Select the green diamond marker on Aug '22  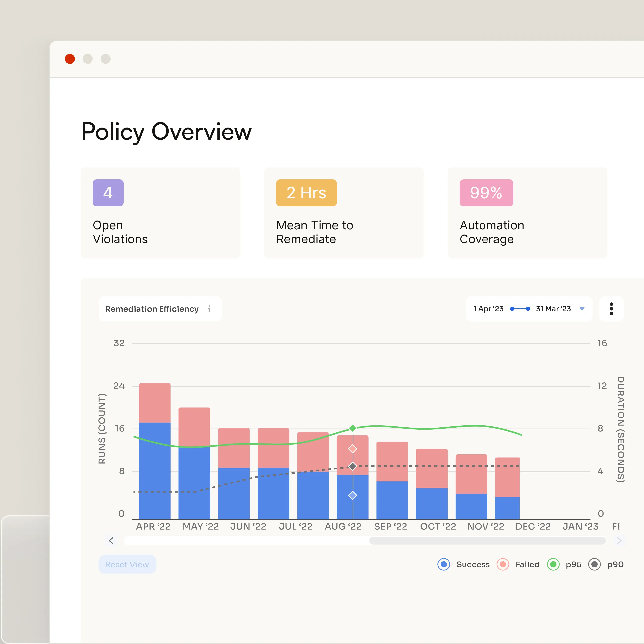click(352, 428)
